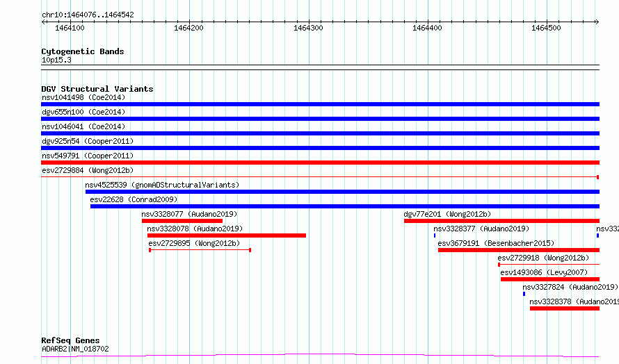Viewport: 619px width, 364px height.
Task: Click ruler position 1464100
Action: [70, 28]
